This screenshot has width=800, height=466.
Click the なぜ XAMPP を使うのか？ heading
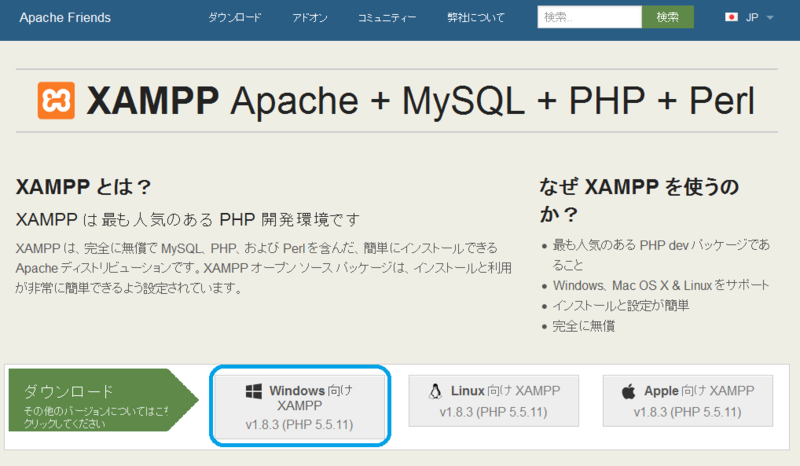click(639, 200)
